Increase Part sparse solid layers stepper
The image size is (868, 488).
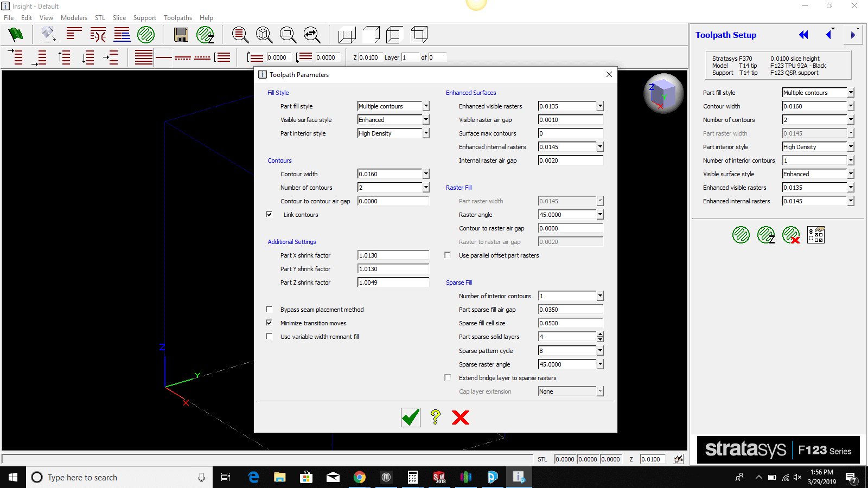600,335
